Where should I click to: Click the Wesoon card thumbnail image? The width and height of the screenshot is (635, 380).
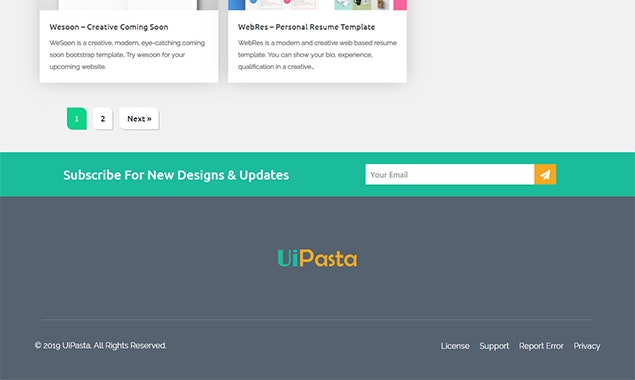coord(129,5)
